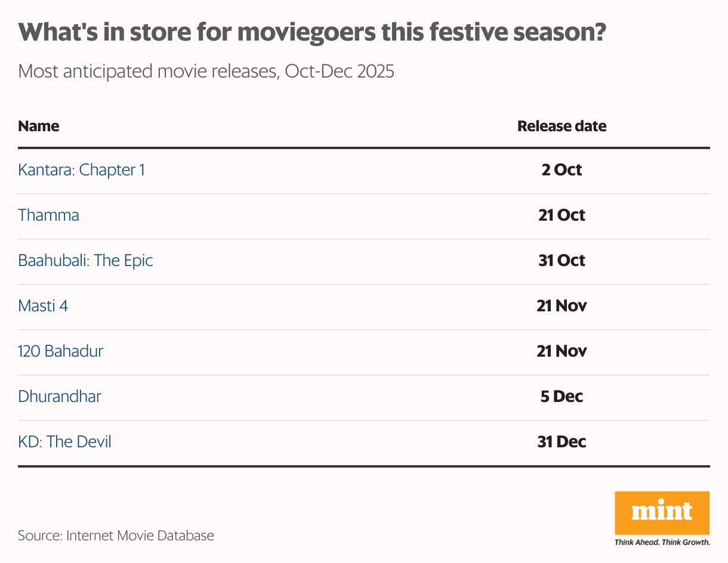Open the Baahubali: The Epic link
This screenshot has height=563, width=728.
85,261
